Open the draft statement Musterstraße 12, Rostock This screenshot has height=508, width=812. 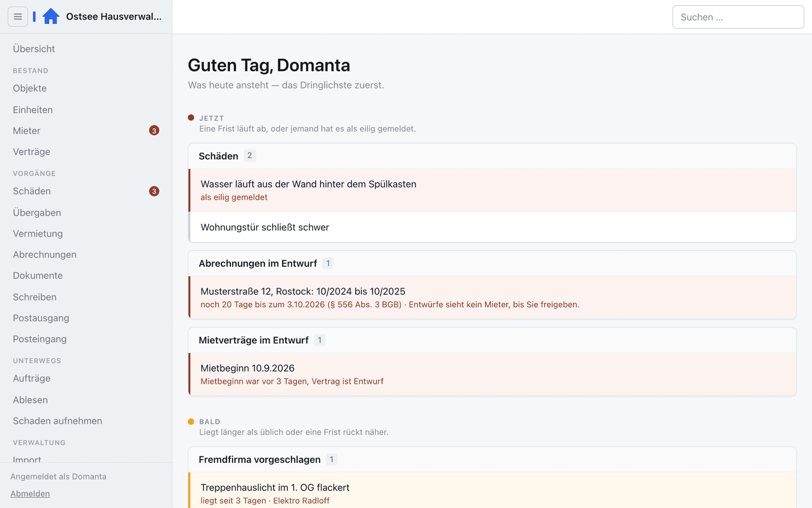492,297
